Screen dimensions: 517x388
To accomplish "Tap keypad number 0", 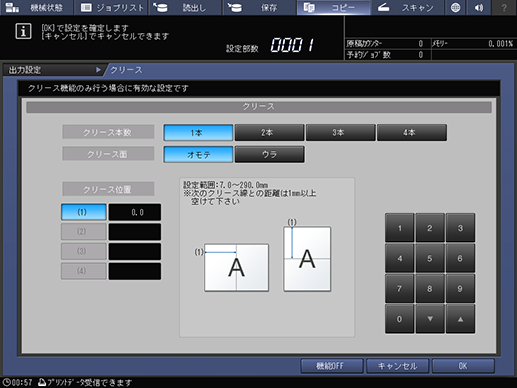I will [400, 319].
